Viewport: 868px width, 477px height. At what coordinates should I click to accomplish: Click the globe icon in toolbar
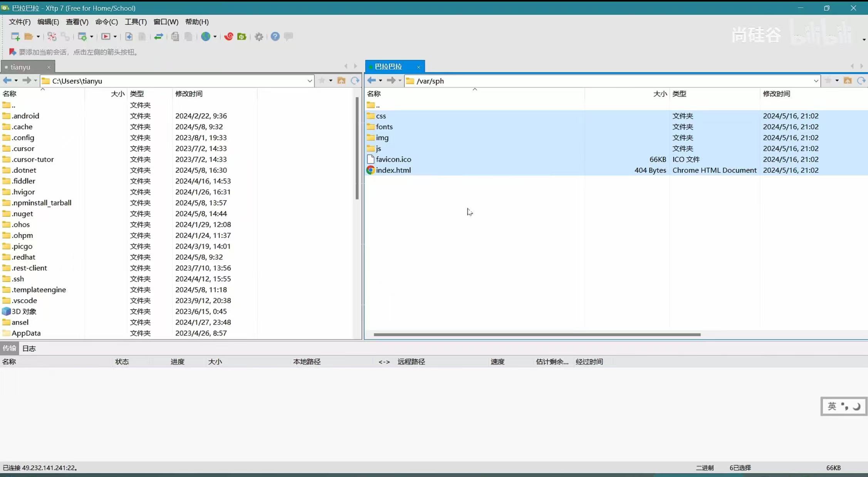206,36
